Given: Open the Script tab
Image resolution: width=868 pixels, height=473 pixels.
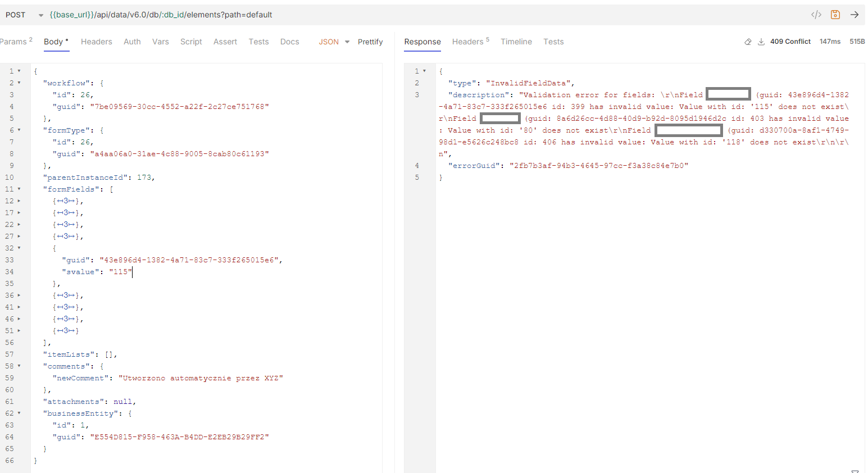Looking at the screenshot, I should 191,42.
